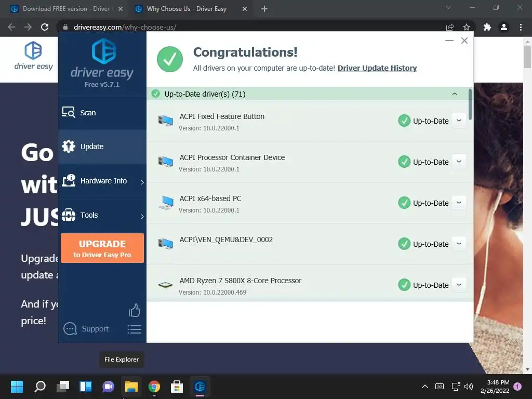The width and height of the screenshot is (532, 399).
Task: Click the thumbs-up like icon
Action: (x=135, y=311)
